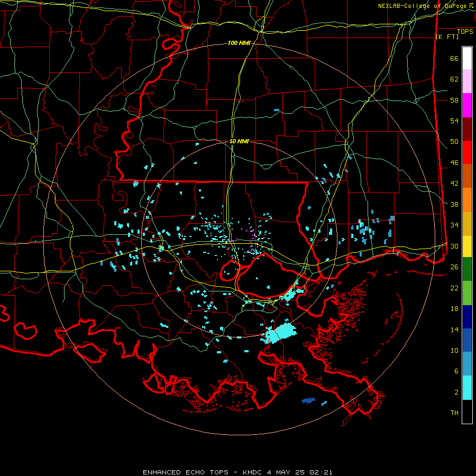Viewport: 476px width, 476px height.
Task: Click the '30' legend value
Action: coord(454,246)
